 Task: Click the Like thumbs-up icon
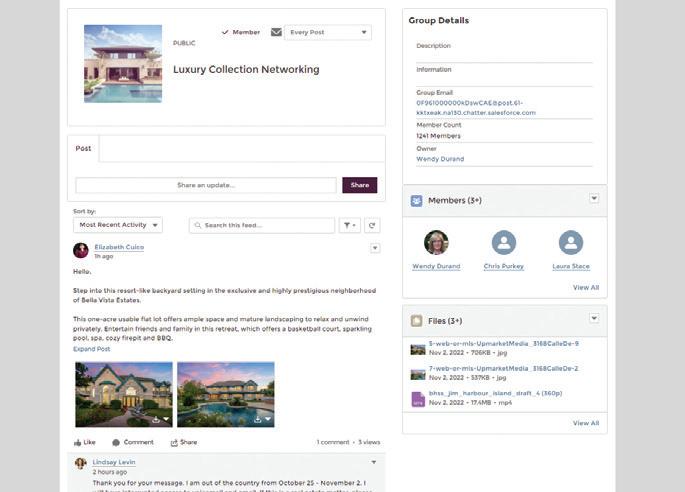point(77,443)
